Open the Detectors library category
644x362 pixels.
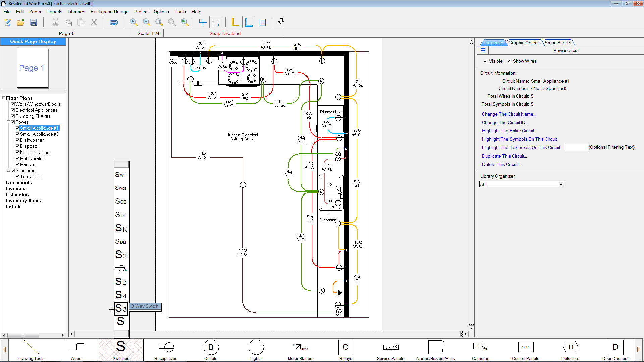(570, 350)
